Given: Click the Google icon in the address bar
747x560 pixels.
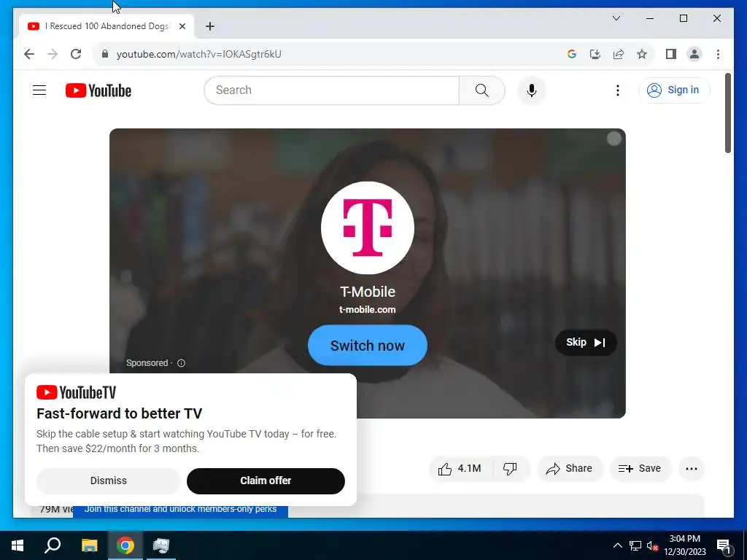Looking at the screenshot, I should click(x=572, y=54).
